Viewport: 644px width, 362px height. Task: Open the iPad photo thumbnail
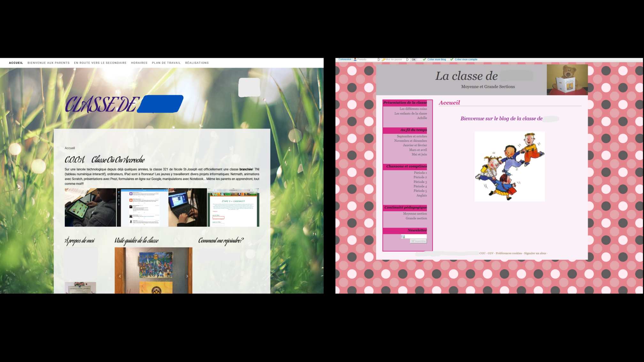pos(90,207)
